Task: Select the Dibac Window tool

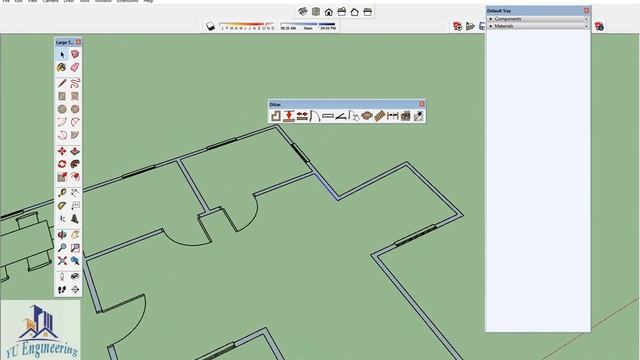Action: (328, 116)
